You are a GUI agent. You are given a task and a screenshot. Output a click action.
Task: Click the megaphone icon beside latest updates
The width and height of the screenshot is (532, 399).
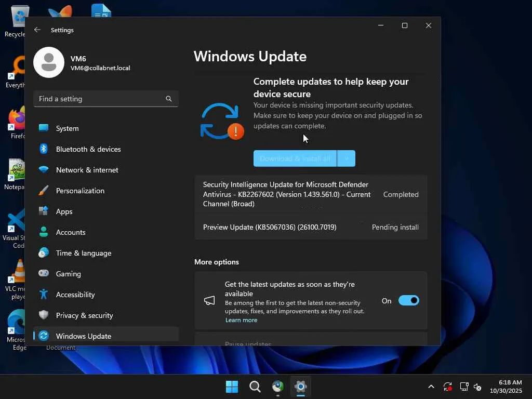click(209, 300)
